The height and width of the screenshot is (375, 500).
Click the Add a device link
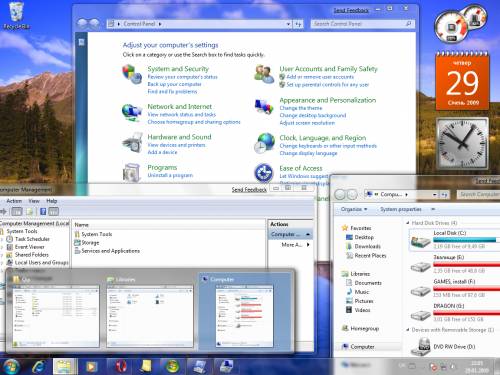click(162, 152)
